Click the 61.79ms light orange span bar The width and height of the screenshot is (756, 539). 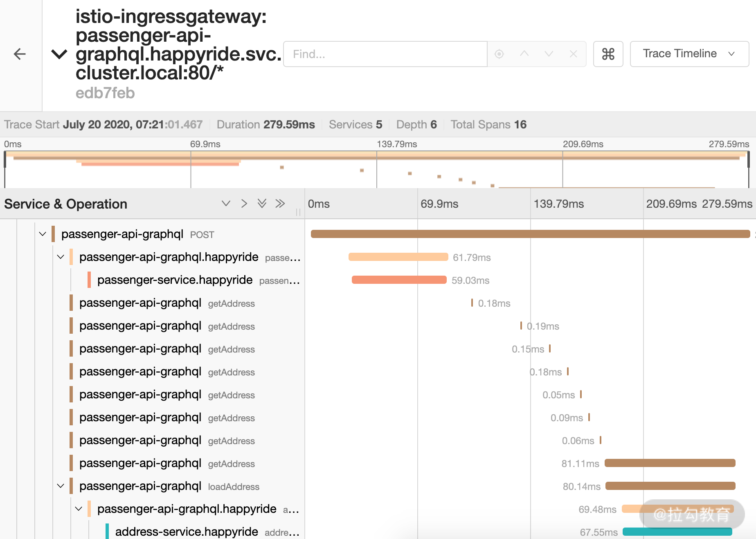[398, 257]
